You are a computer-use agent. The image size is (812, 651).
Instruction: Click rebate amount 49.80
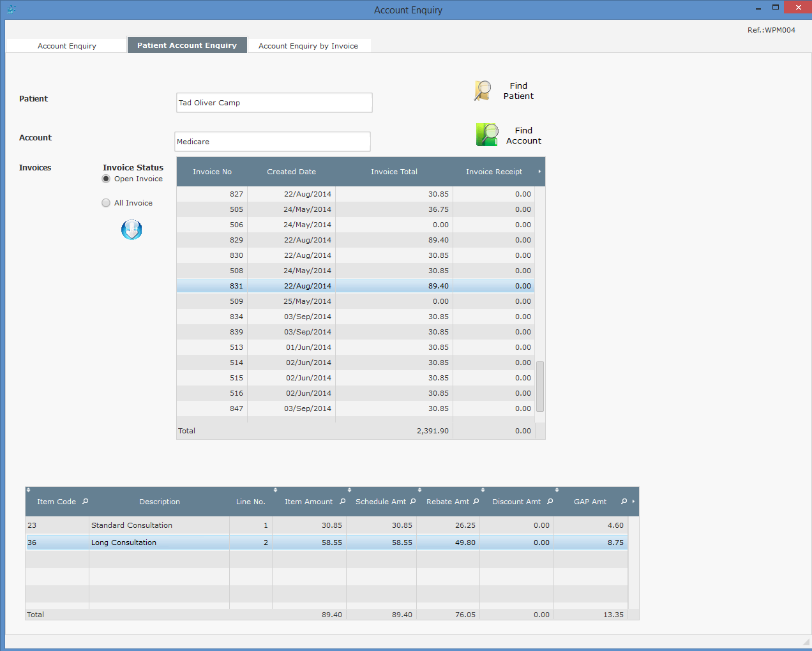point(465,542)
